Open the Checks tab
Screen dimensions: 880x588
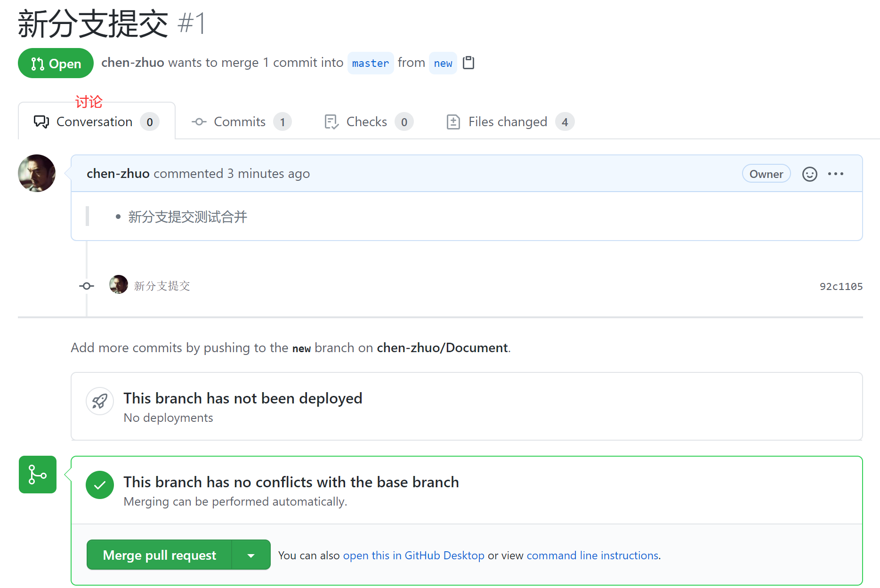[x=368, y=122]
